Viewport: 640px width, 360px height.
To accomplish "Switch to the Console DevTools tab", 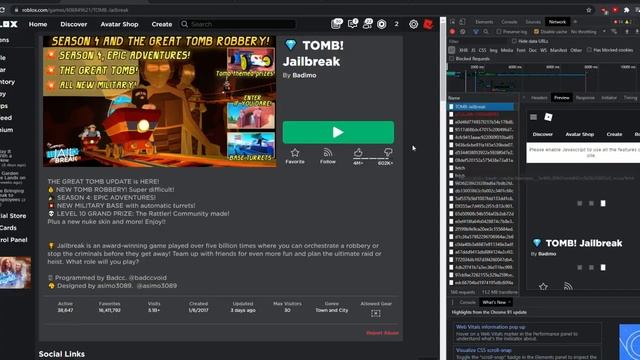I will coord(509,22).
